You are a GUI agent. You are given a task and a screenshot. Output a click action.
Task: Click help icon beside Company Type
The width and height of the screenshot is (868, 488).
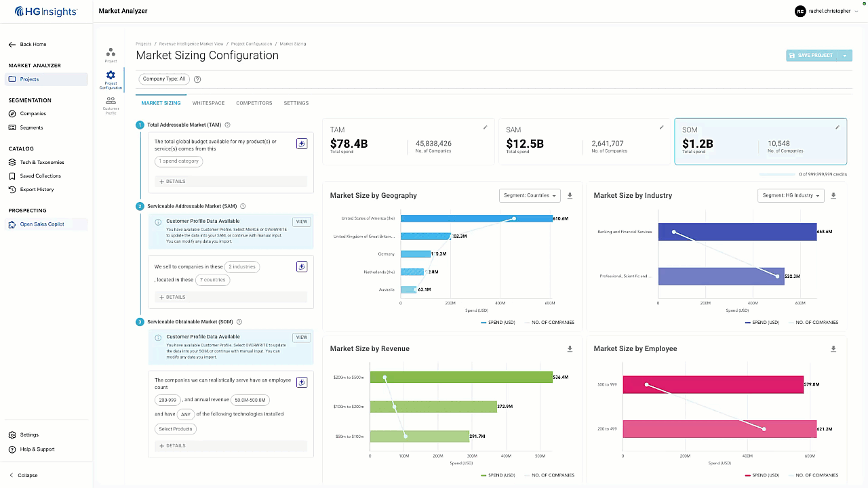197,79
